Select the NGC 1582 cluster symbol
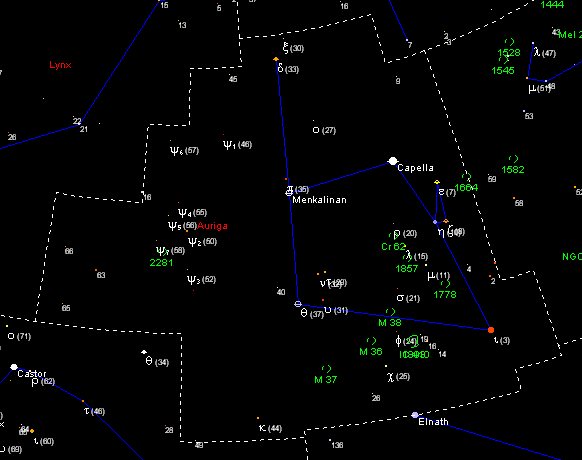This screenshot has width=582, height=460. [x=513, y=159]
